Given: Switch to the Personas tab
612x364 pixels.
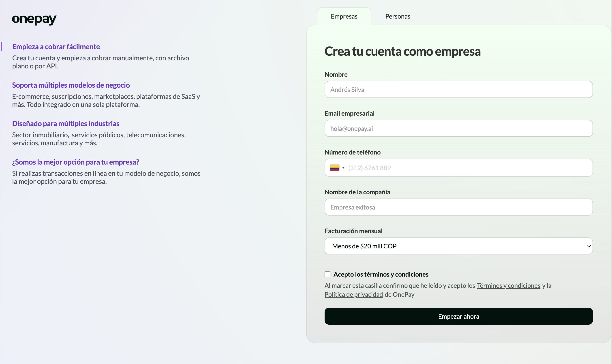Looking at the screenshot, I should coord(398,17).
